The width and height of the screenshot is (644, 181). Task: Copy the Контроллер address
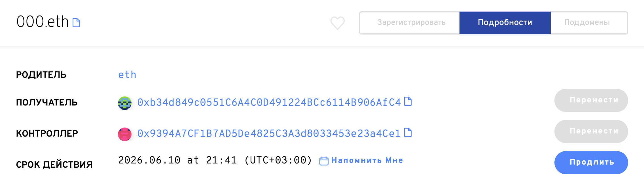(408, 132)
